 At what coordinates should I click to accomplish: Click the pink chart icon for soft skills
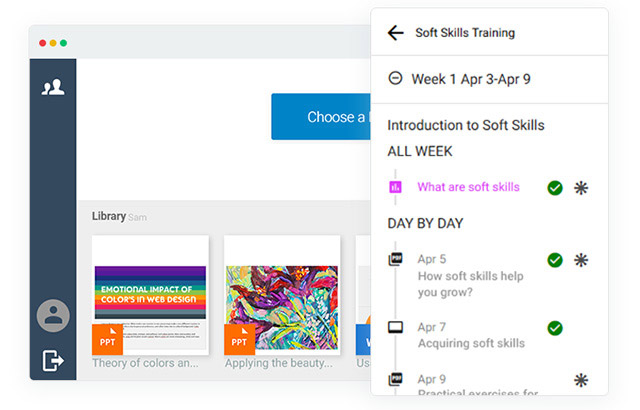(x=396, y=187)
